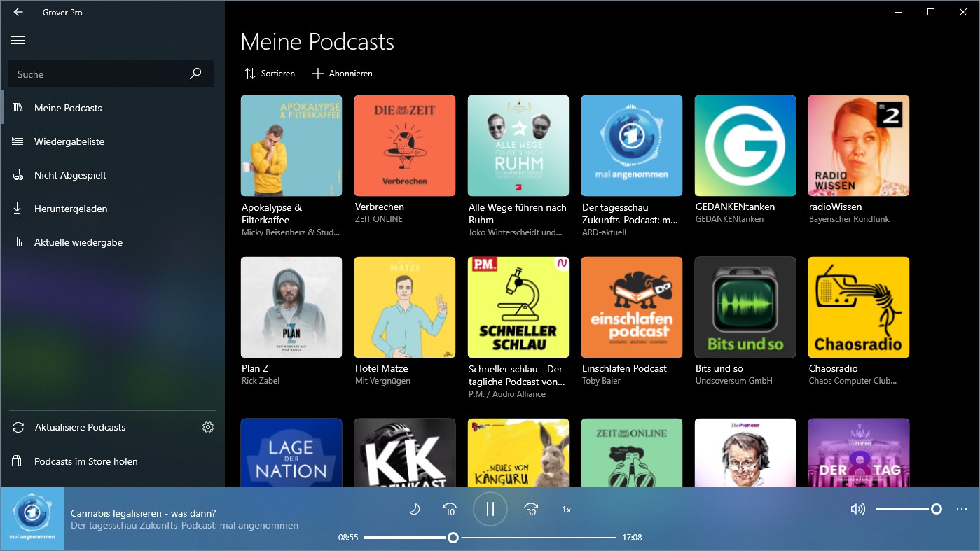Click Abonnieren to add a podcast
The image size is (980, 551).
(343, 74)
